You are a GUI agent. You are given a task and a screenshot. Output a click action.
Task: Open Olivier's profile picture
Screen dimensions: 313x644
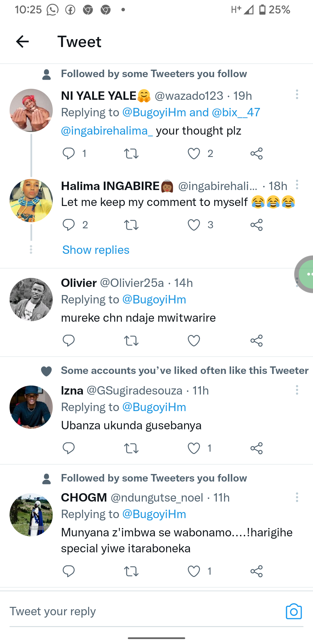click(x=31, y=299)
